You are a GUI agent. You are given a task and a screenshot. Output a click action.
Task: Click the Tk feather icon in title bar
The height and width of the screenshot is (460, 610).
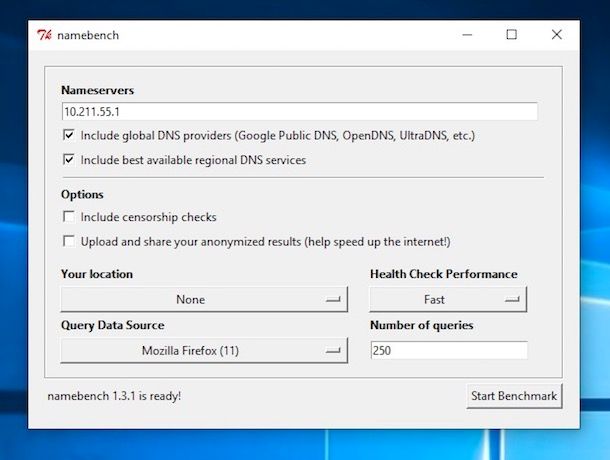44,35
